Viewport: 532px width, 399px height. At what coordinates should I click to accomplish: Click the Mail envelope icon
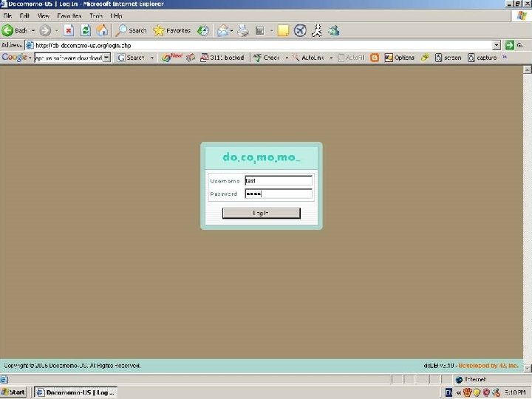point(223,30)
